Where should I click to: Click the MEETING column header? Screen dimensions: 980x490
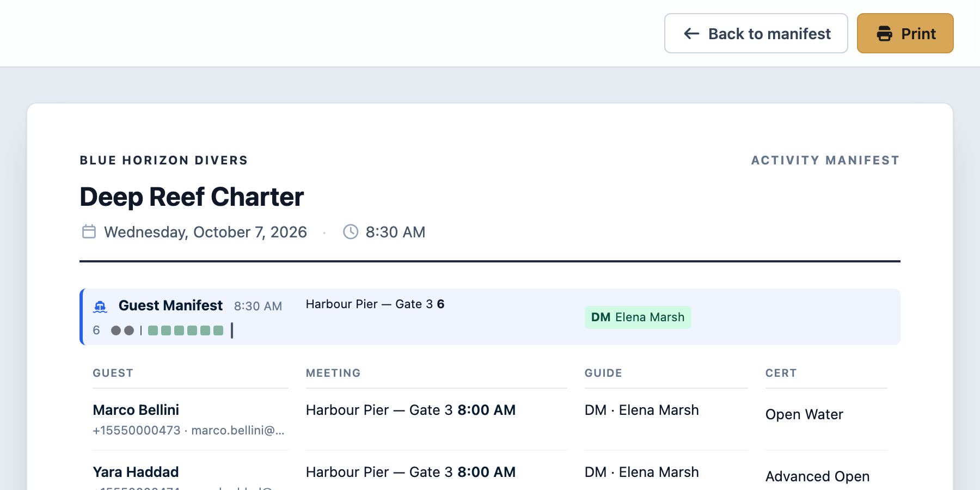point(333,373)
